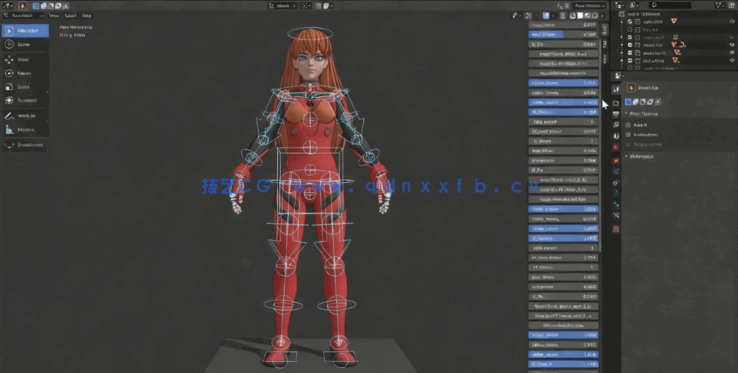Enable the X-Axis Mirror checkbox
Screen dimensions: 738x373
click(628, 135)
